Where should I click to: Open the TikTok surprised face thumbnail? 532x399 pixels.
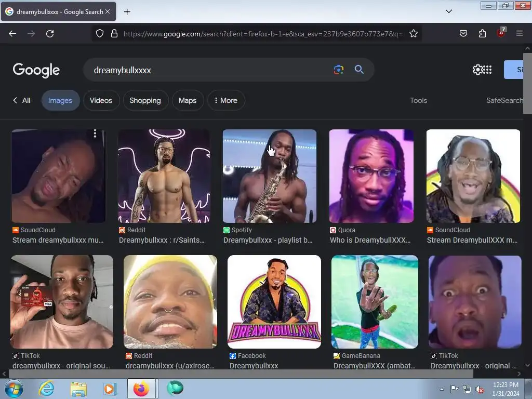tap(475, 302)
